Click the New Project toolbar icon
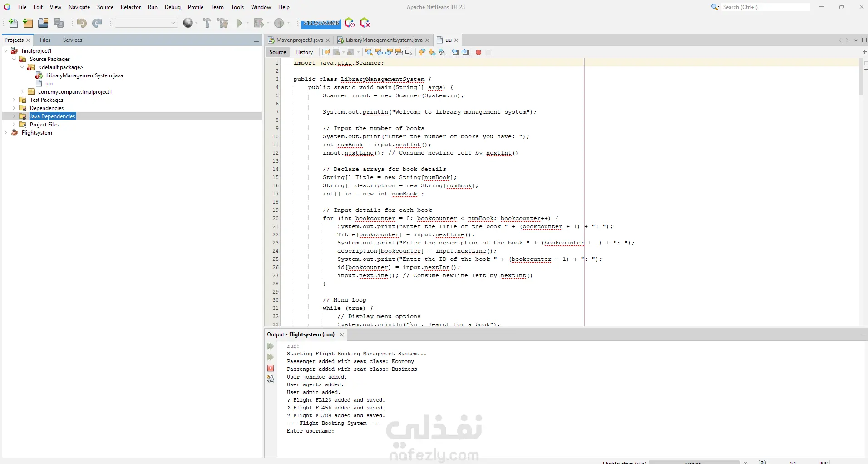868x464 pixels. 28,23
